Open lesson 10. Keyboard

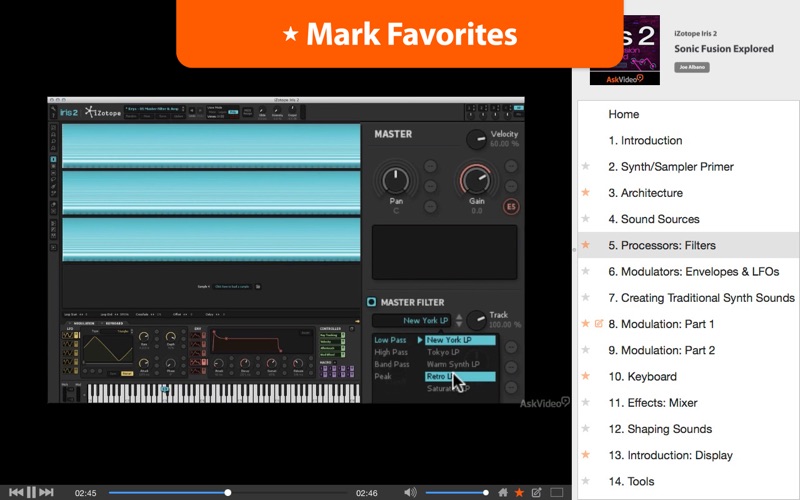click(x=688, y=377)
